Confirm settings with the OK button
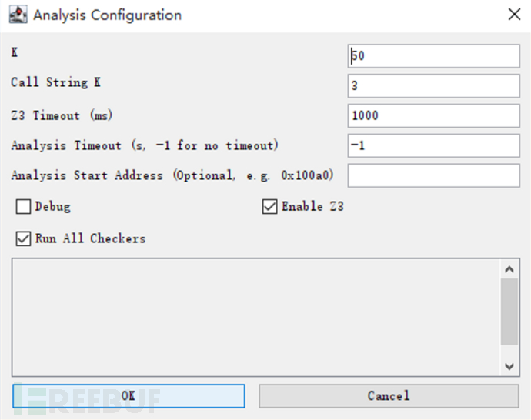The width and height of the screenshot is (531, 420). point(129,395)
